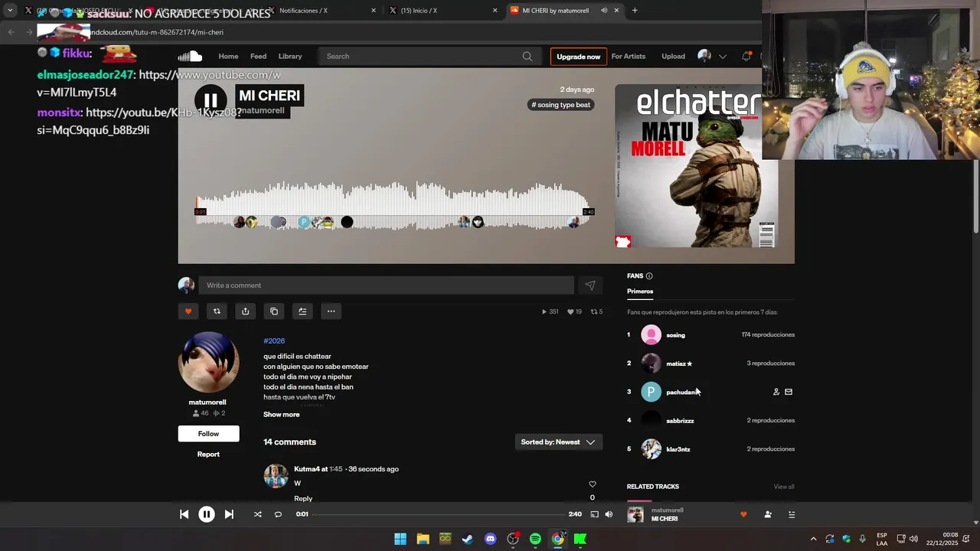
Task: Go to Home in SoundCloud navigation
Action: pyautogui.click(x=228, y=57)
